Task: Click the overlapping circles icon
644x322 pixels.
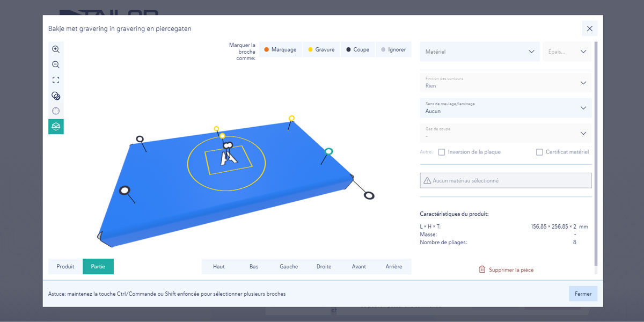Action: [56, 96]
